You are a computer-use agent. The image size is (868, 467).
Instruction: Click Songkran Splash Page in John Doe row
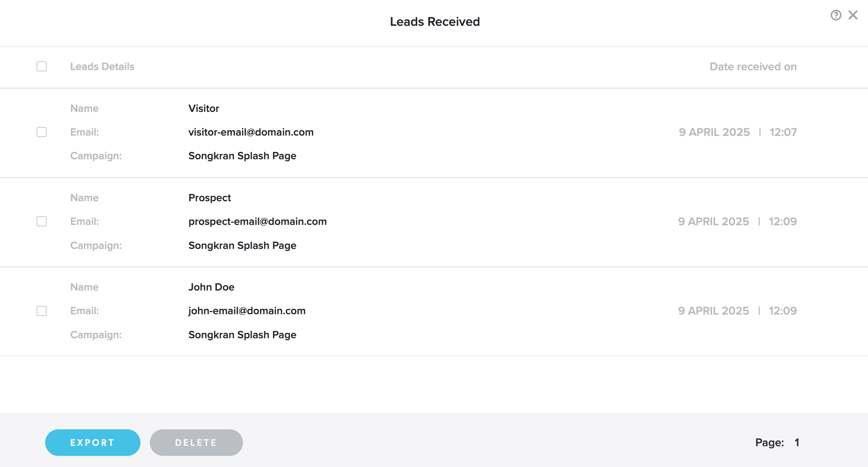coord(242,335)
